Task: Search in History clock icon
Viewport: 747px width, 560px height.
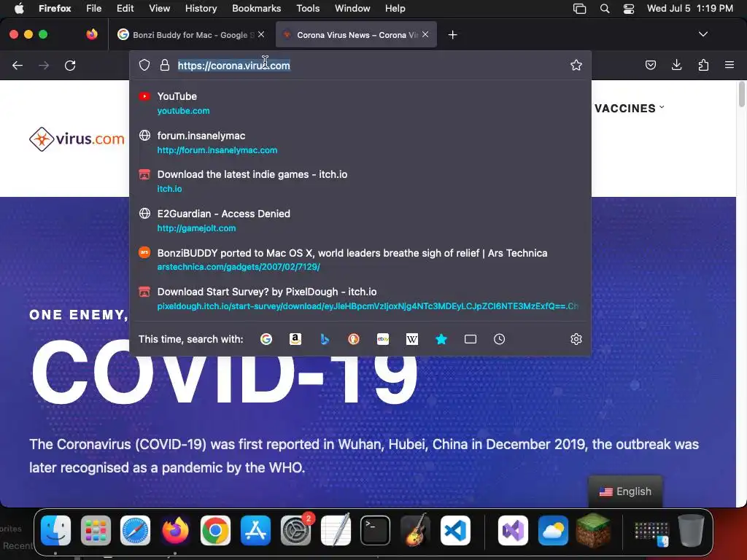Action: [x=499, y=339]
